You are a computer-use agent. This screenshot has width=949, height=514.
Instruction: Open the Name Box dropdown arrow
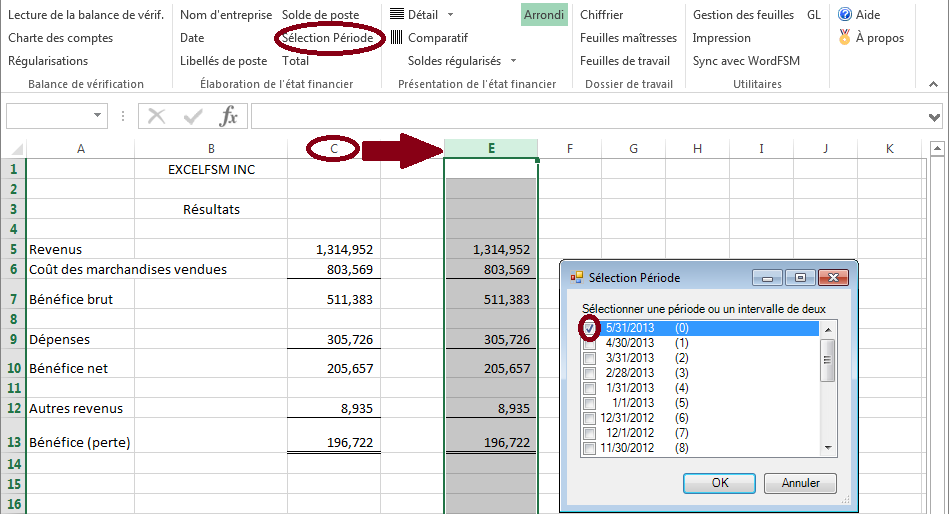[98, 116]
